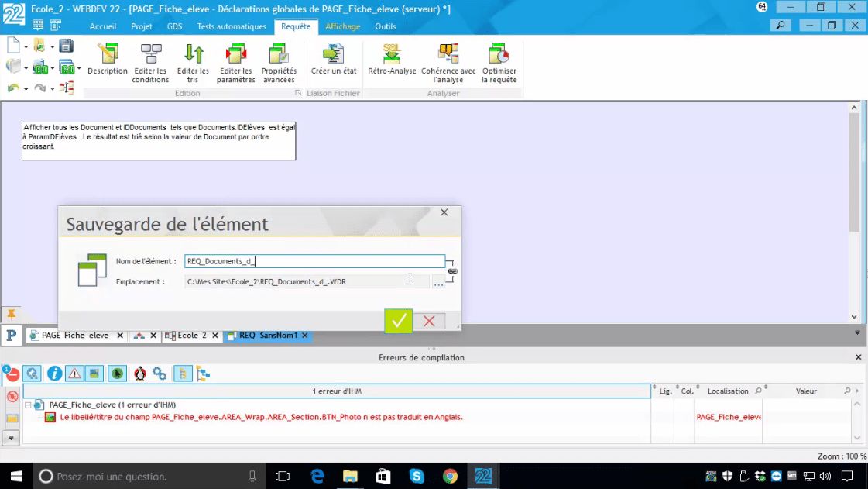This screenshot has width=868, height=489.
Task: Click Optimiser la requête icon
Action: (x=499, y=63)
